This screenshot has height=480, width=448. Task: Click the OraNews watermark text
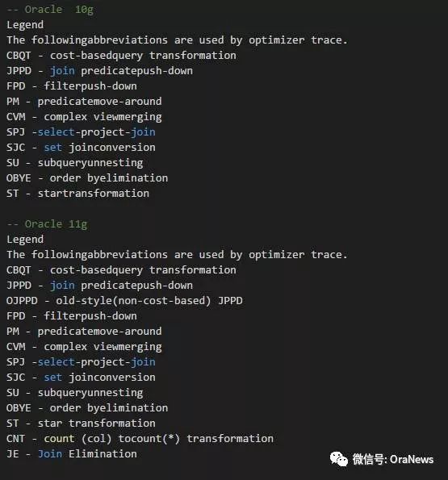click(x=412, y=459)
